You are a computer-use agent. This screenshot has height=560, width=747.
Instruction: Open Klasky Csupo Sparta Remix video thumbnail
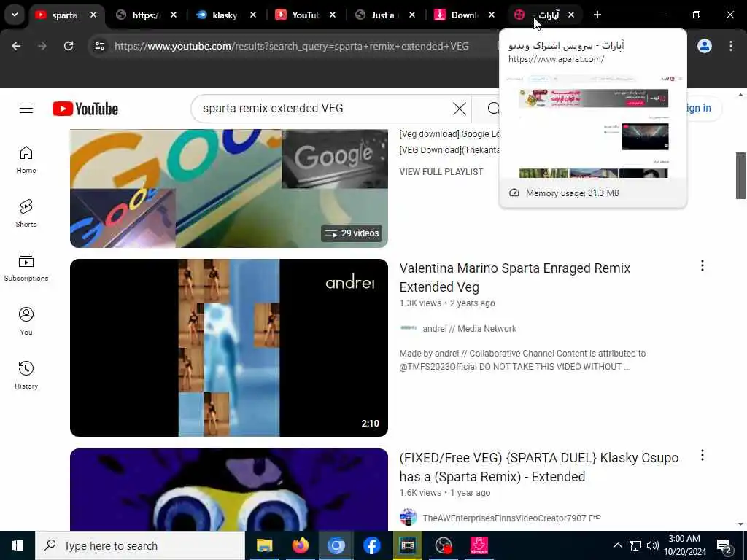[x=228, y=489]
